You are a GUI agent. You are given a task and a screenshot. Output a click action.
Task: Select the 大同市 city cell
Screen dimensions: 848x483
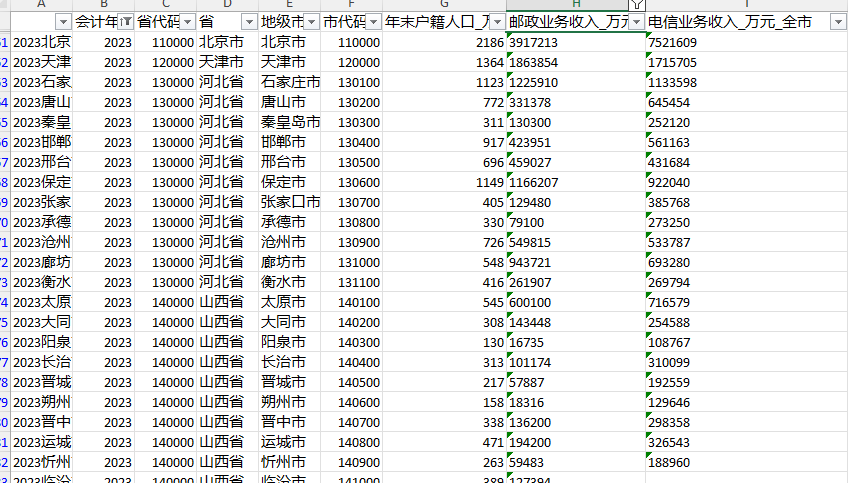(x=289, y=322)
